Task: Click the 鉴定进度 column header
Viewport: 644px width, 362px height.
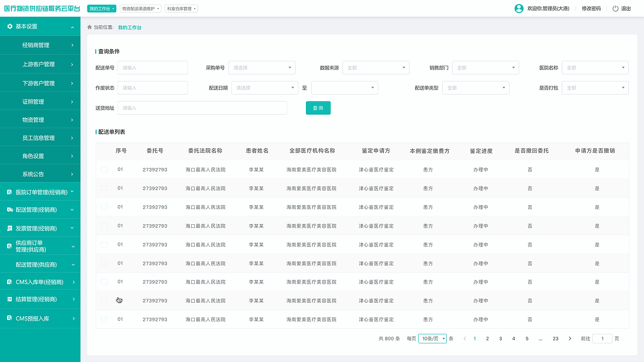Action: (481, 151)
